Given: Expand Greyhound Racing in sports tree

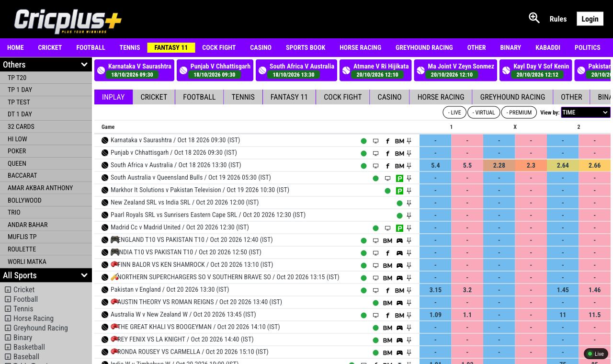Looking at the screenshot, I should tap(8, 328).
